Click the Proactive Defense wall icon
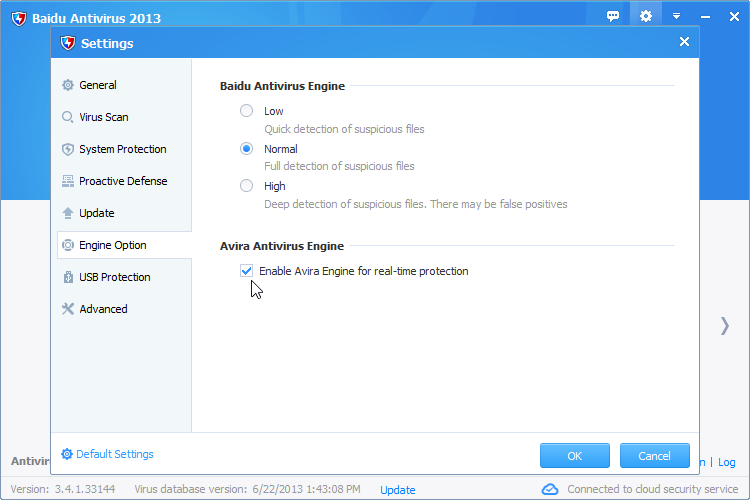The width and height of the screenshot is (751, 501). pyautogui.click(x=68, y=181)
